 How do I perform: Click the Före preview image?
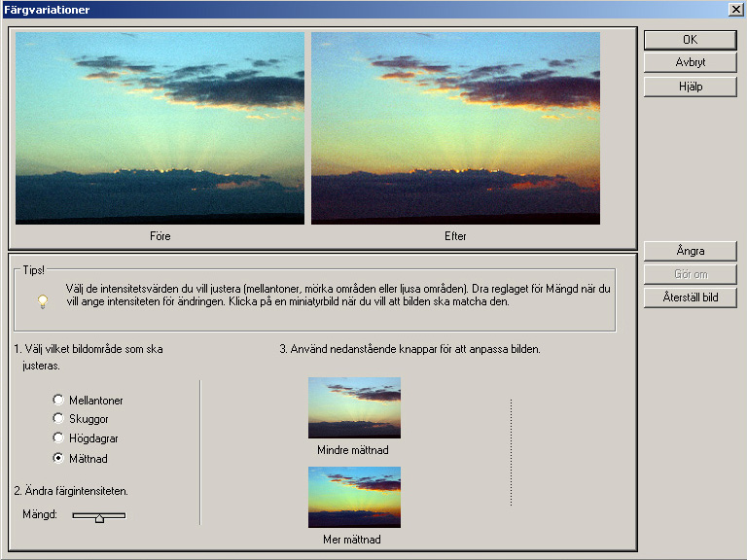click(x=160, y=128)
